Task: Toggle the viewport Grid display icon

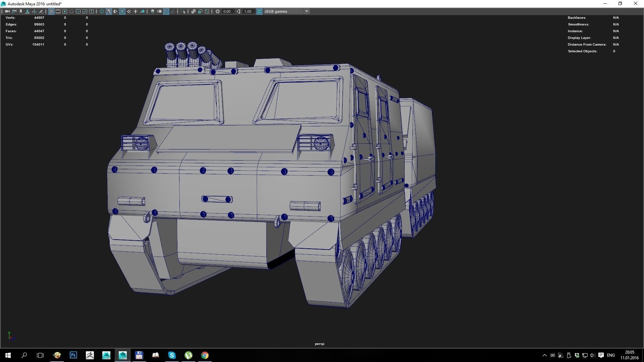Action: [51, 11]
